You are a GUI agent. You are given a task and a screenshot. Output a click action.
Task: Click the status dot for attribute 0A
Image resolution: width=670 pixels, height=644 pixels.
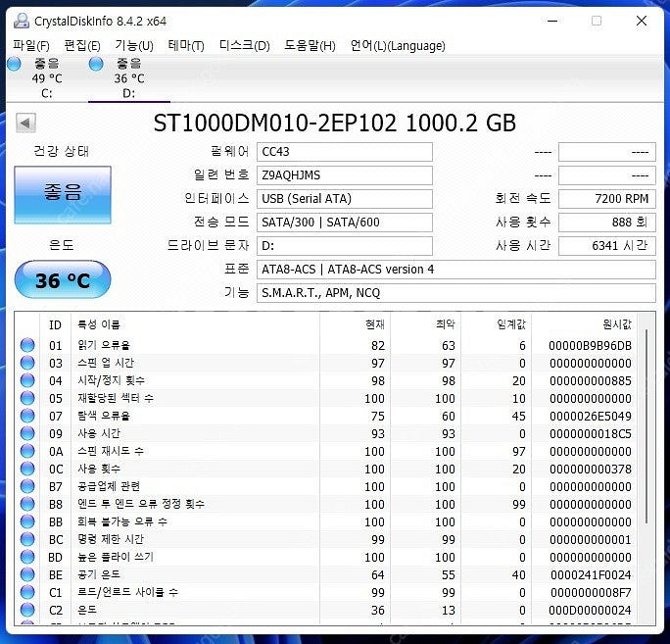27,451
